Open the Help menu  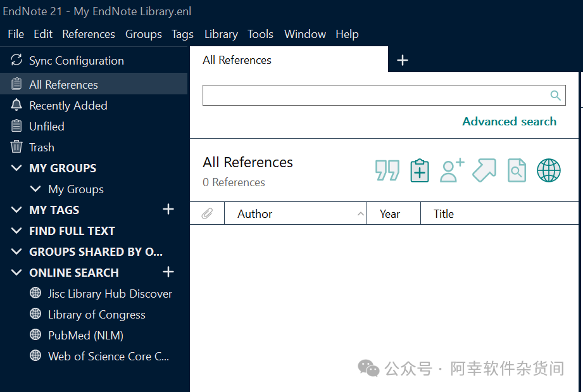click(347, 34)
